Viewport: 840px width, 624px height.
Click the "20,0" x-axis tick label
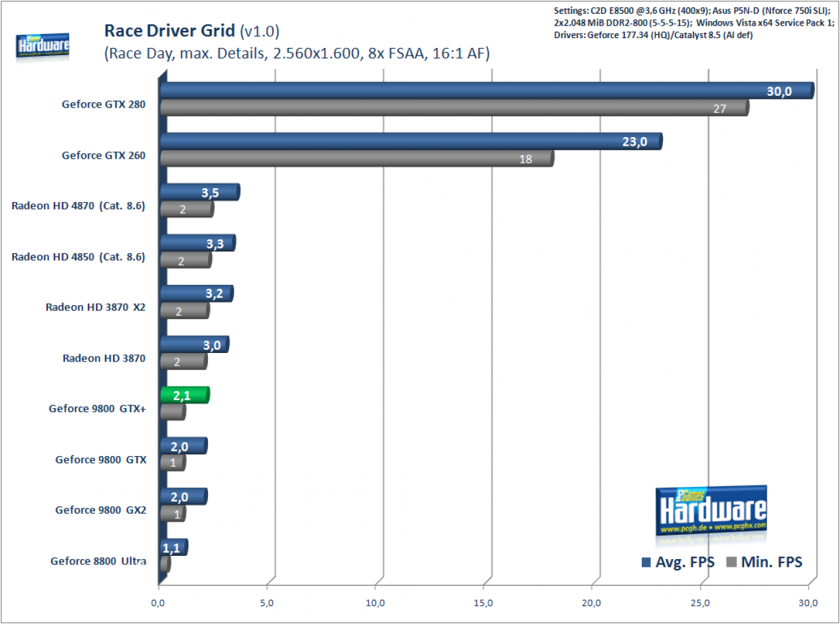tap(592, 602)
